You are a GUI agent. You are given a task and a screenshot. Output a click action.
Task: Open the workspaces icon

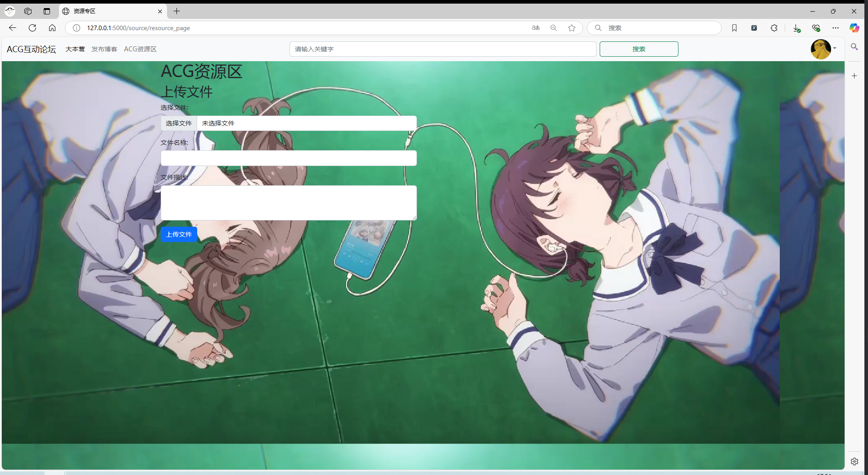pyautogui.click(x=28, y=11)
